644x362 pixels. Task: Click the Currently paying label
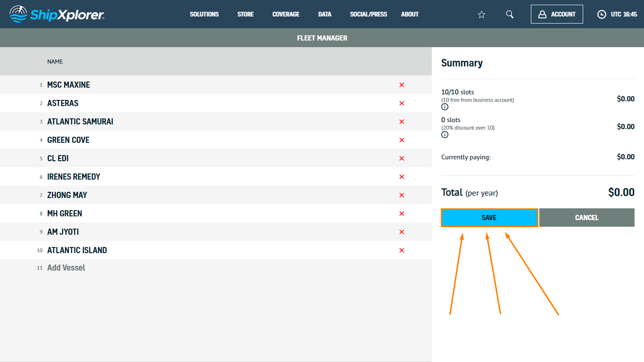[466, 157]
